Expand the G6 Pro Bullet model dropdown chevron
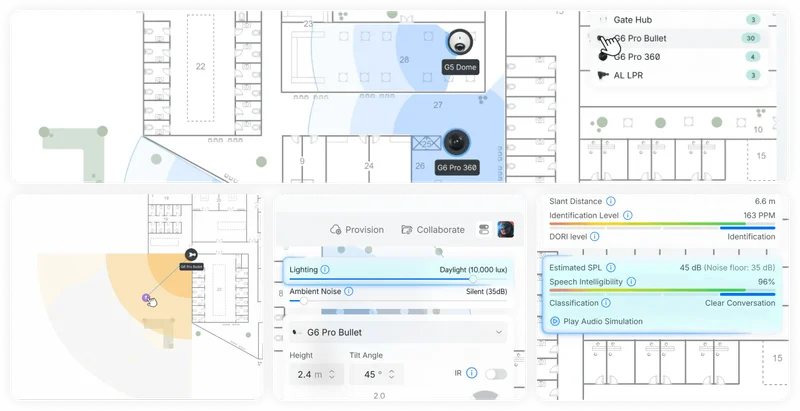This screenshot has height=411, width=800. coord(498,332)
